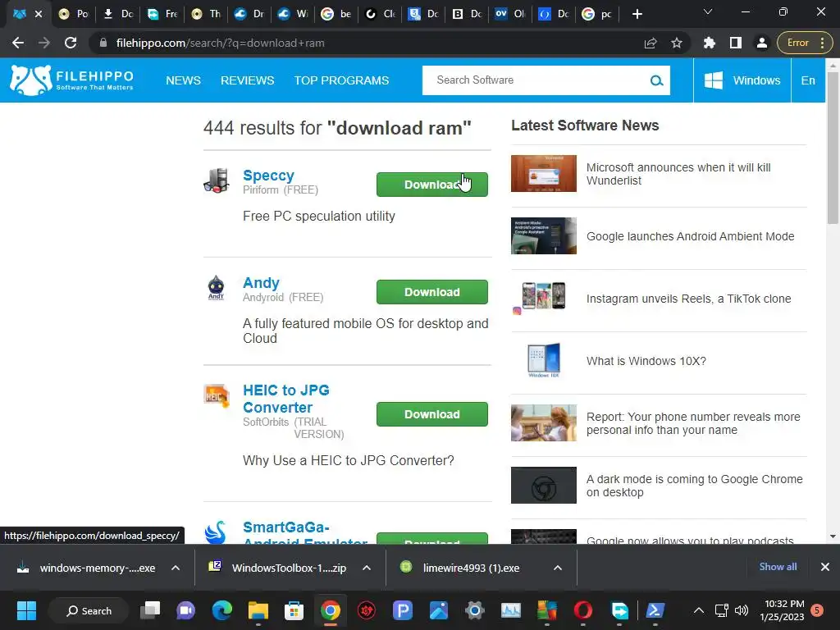
Task: Click Show all downloads
Action: click(x=778, y=567)
